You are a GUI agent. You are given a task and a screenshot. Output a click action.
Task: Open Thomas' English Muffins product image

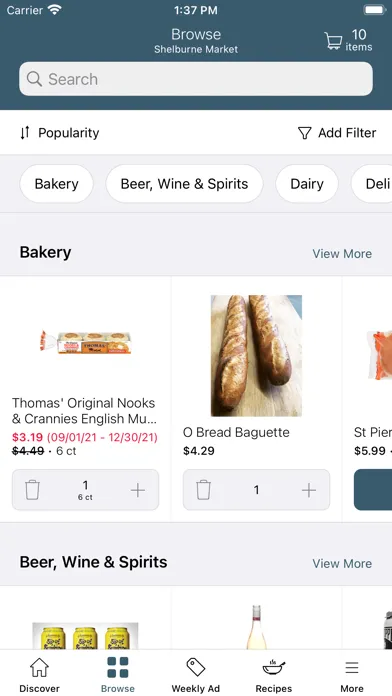(x=85, y=342)
